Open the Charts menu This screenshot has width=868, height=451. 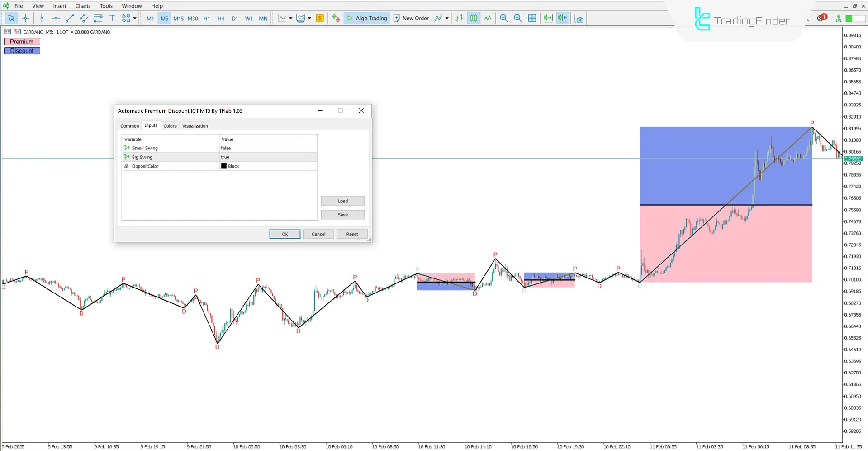[x=83, y=6]
